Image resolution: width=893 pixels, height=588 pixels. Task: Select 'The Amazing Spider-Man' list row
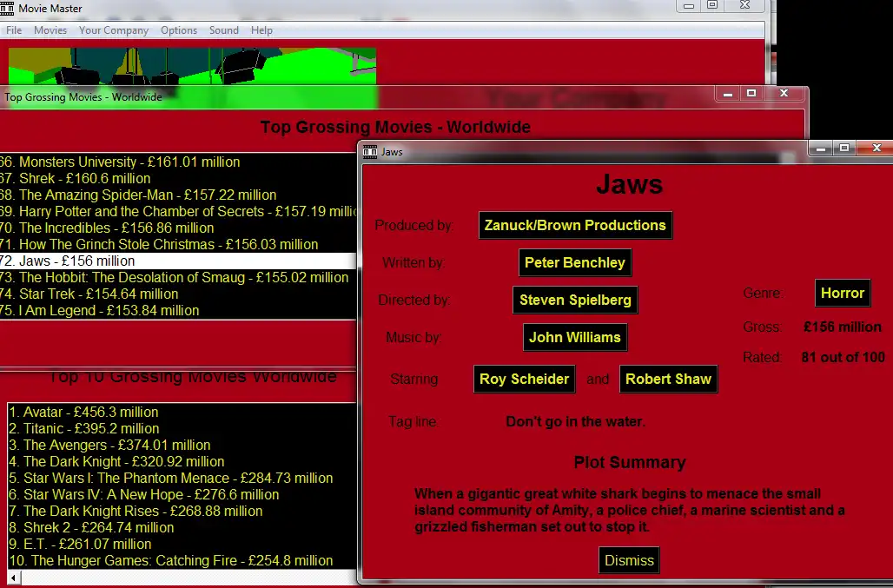[x=178, y=195]
